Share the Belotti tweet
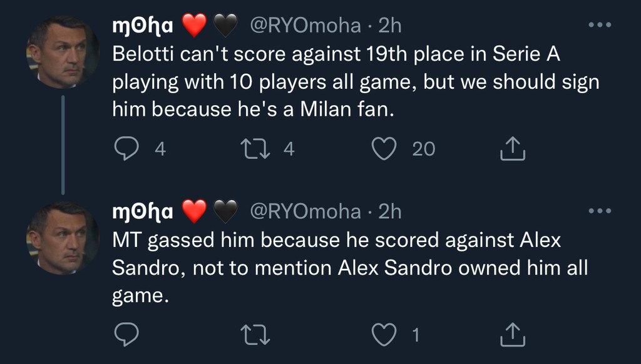The image size is (641, 364). [x=513, y=148]
